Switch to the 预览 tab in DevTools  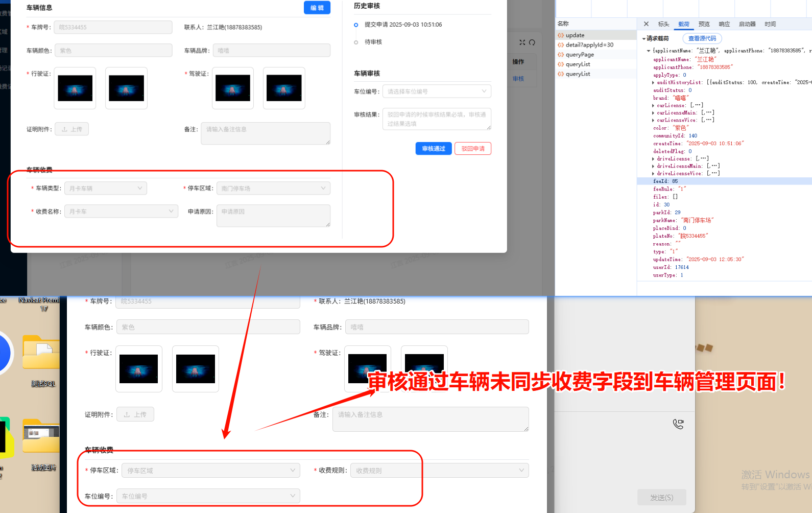point(704,24)
